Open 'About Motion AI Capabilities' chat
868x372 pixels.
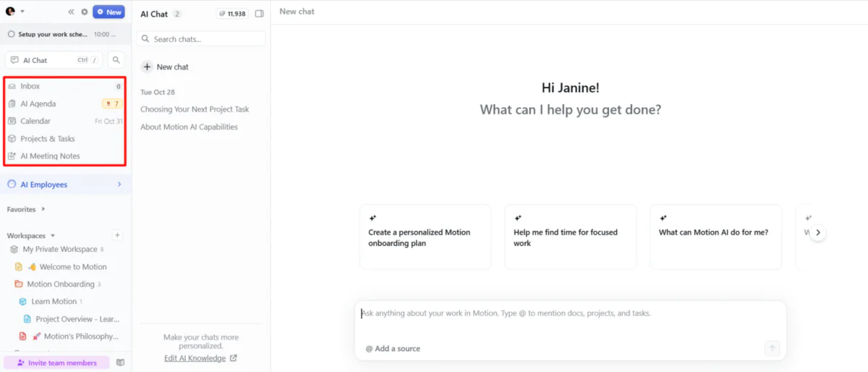click(189, 127)
